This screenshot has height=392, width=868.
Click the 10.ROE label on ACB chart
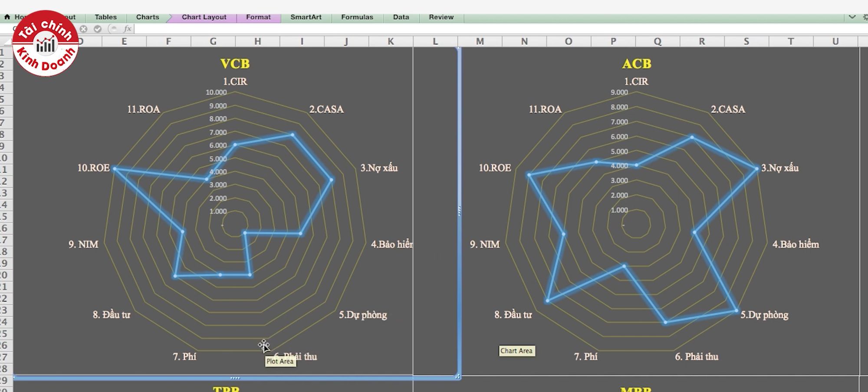(495, 168)
